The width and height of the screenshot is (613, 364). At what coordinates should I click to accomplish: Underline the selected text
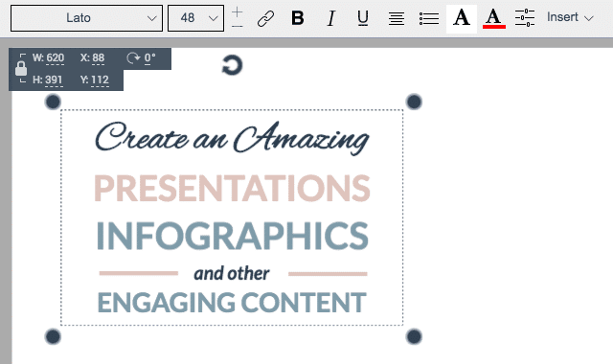coord(363,18)
